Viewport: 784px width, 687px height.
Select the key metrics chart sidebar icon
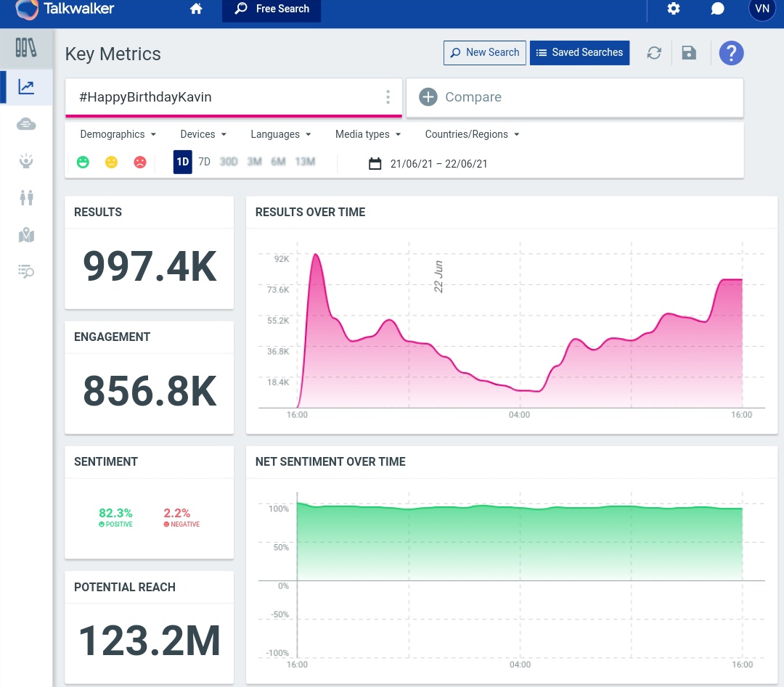(26, 87)
